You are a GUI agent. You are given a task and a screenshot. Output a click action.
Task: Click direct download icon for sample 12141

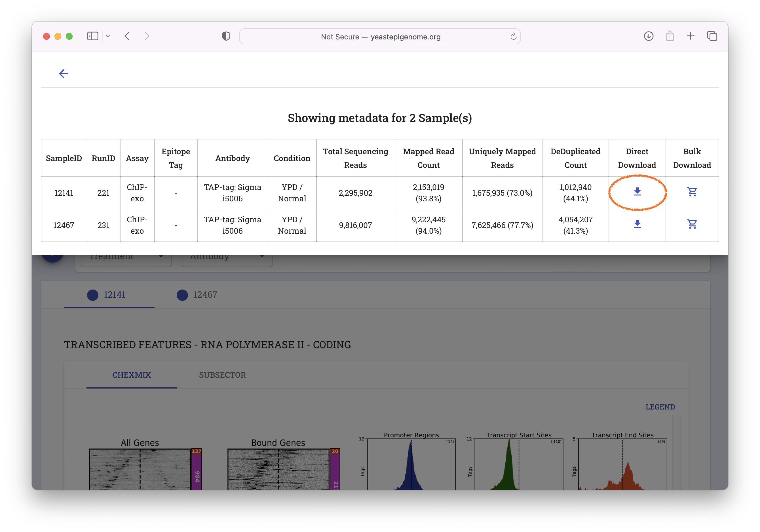637,192
